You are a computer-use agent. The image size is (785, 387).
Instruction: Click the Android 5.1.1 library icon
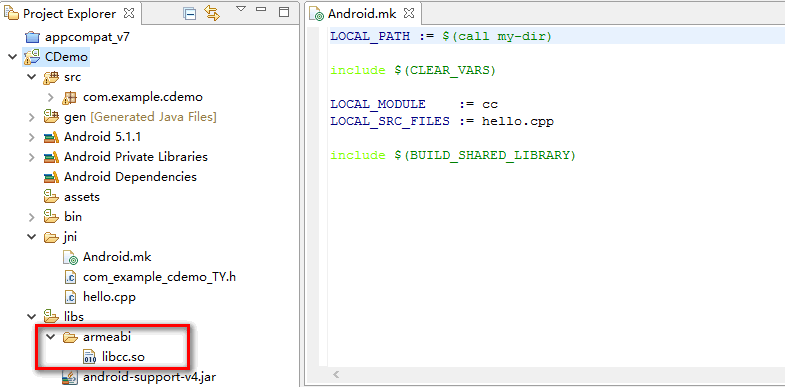51,137
